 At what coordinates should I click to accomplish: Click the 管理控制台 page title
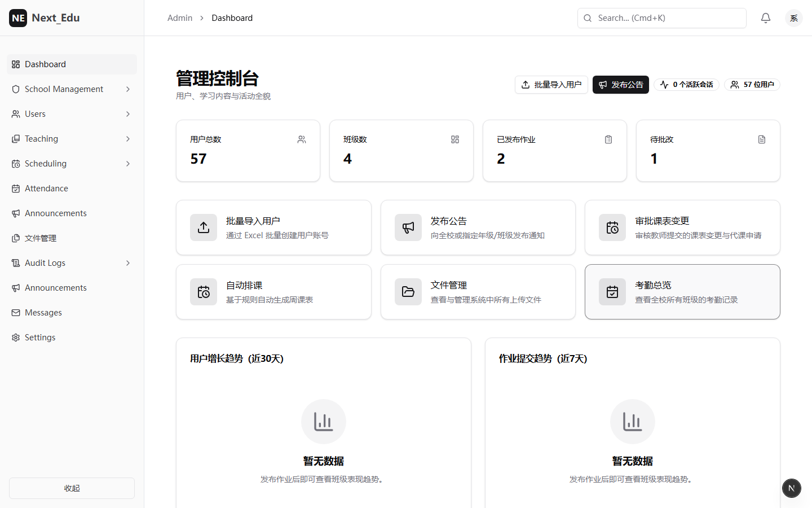[x=217, y=78]
